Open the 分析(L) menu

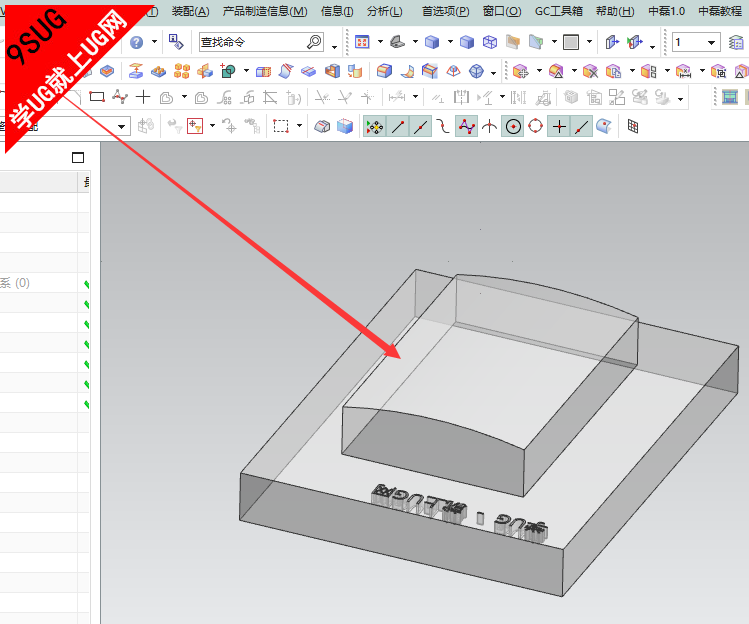(x=385, y=11)
